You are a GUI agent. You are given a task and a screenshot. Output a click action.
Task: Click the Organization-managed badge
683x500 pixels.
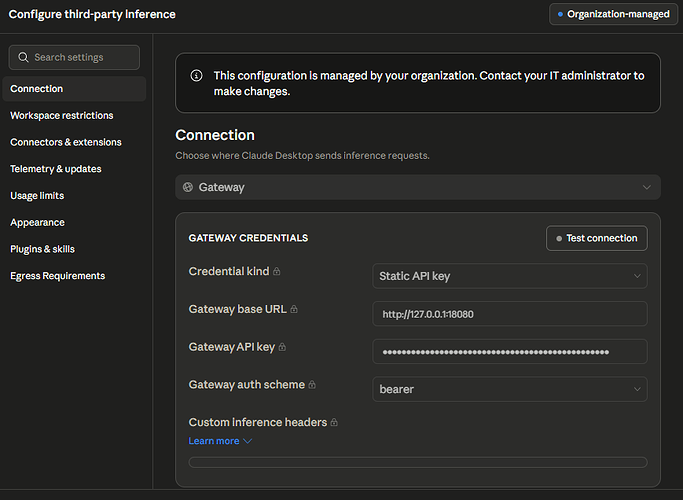[x=613, y=14]
